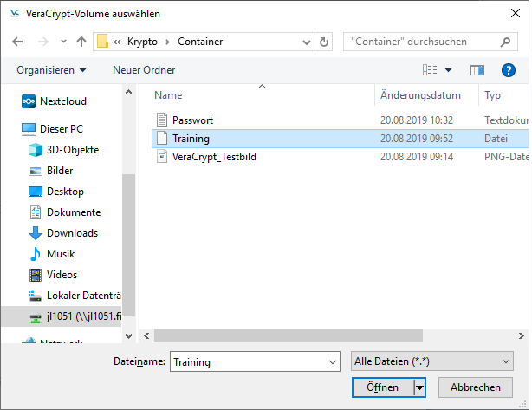Change view using the view icon
Viewport: 532px width, 410px height.
430,70
